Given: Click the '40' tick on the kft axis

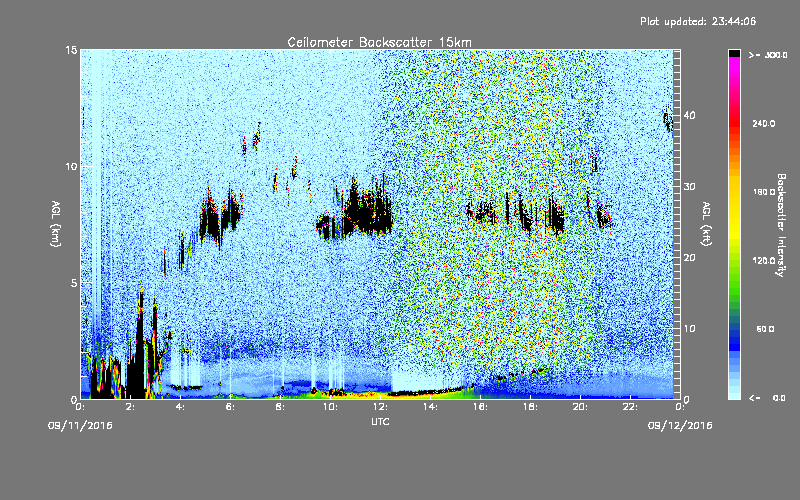Looking at the screenshot, I should (689, 115).
